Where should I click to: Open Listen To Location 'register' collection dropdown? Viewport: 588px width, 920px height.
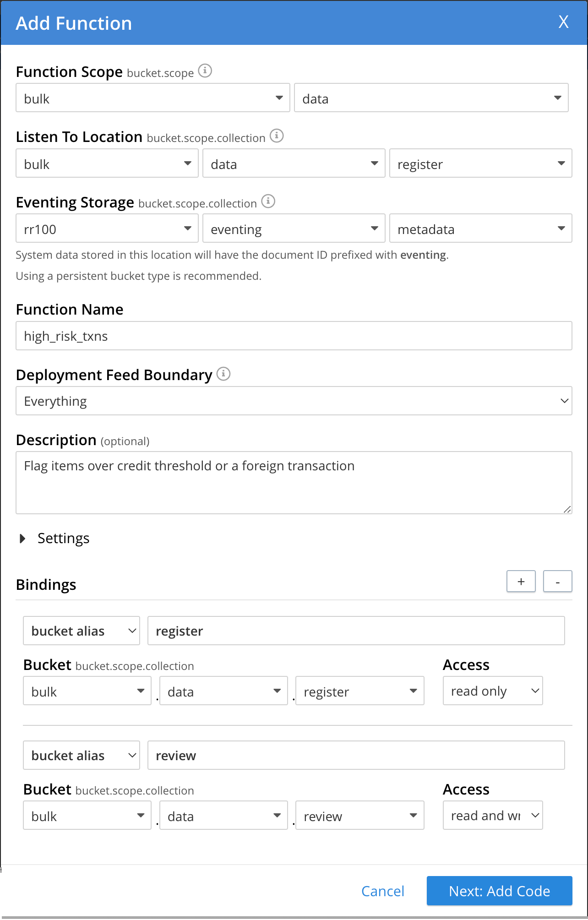pyautogui.click(x=480, y=163)
